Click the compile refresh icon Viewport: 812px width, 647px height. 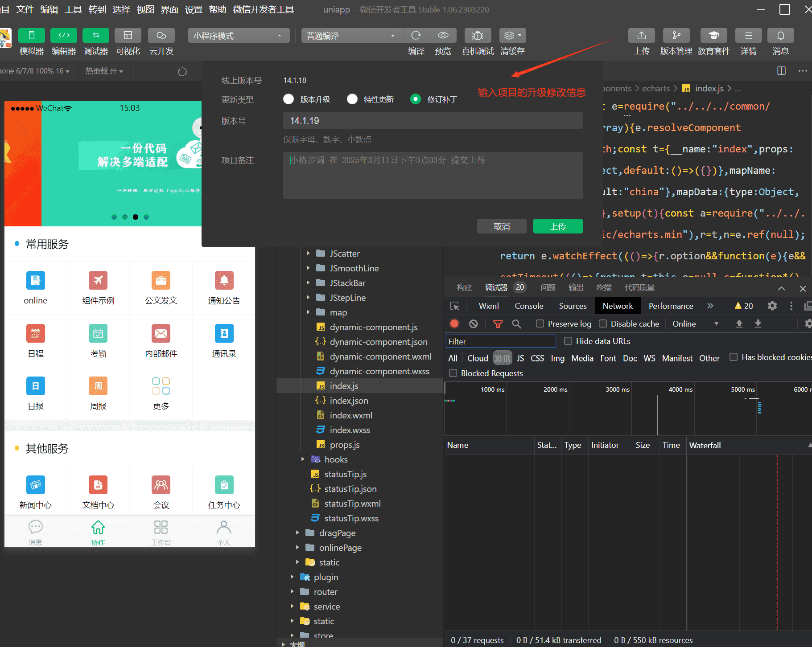tap(416, 35)
